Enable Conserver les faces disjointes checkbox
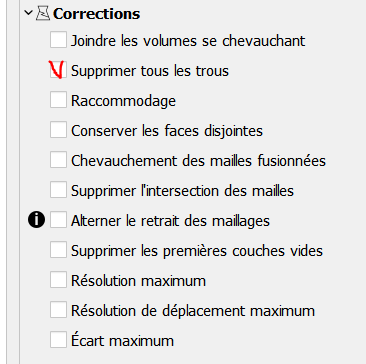 click(x=58, y=130)
